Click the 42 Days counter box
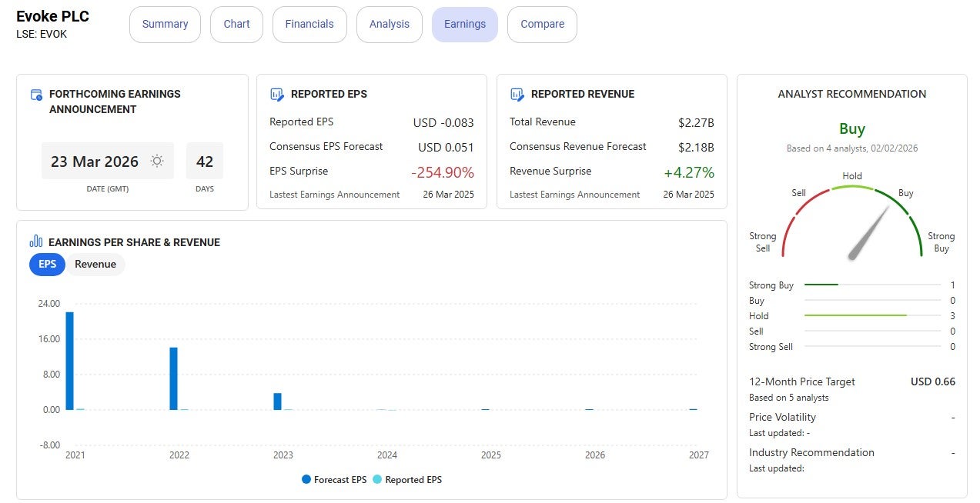This screenshot has width=980, height=503. point(204,162)
